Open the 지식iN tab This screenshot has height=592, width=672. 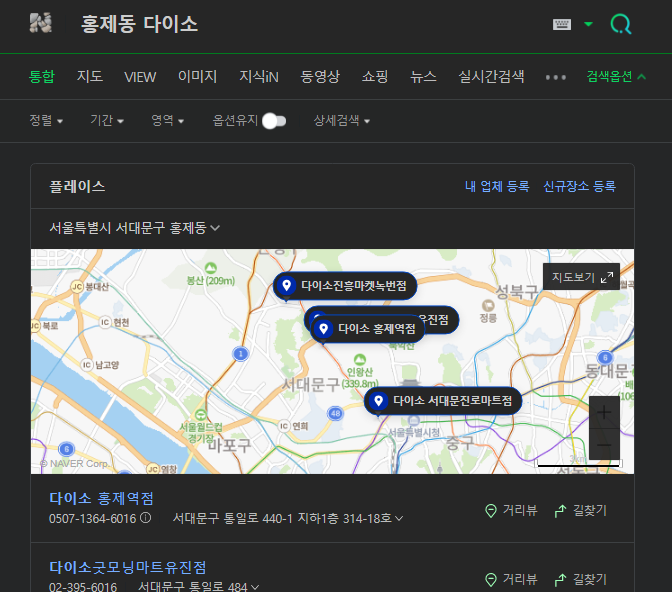pyautogui.click(x=259, y=77)
